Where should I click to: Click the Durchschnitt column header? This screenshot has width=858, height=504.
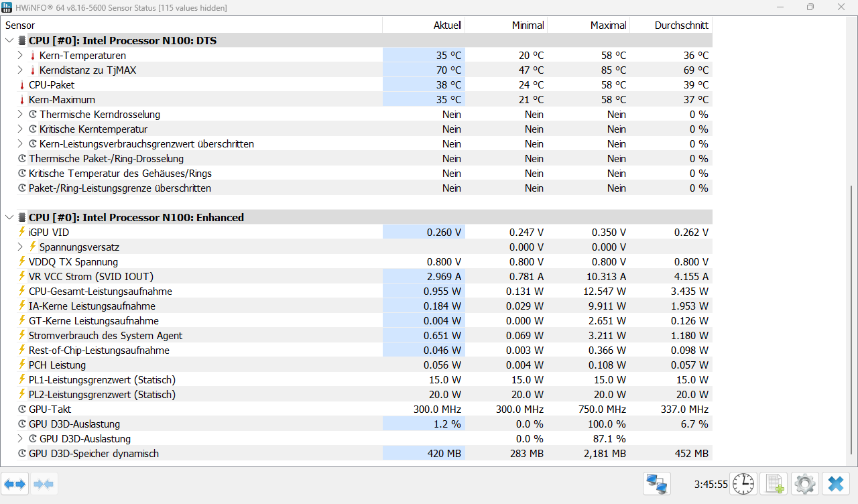click(x=671, y=25)
